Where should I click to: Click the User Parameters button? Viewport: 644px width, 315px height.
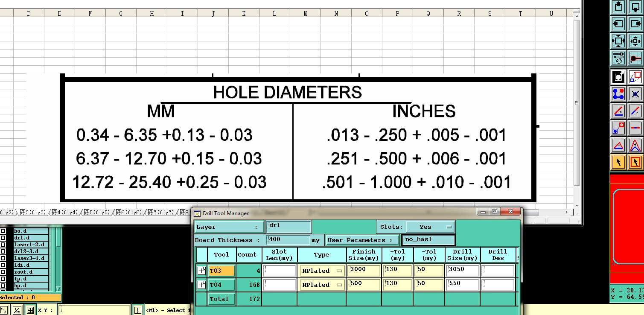click(362, 240)
